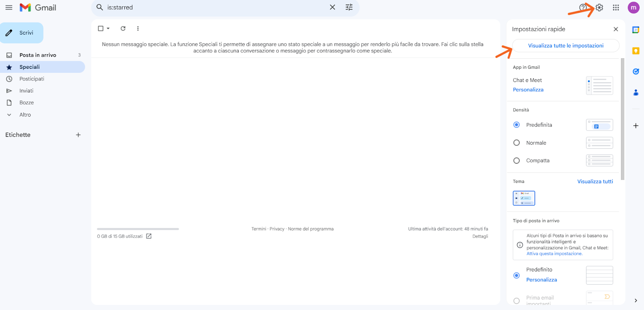This screenshot has width=644, height=310.
Task: Click the search magnifier icon
Action: point(100,7)
